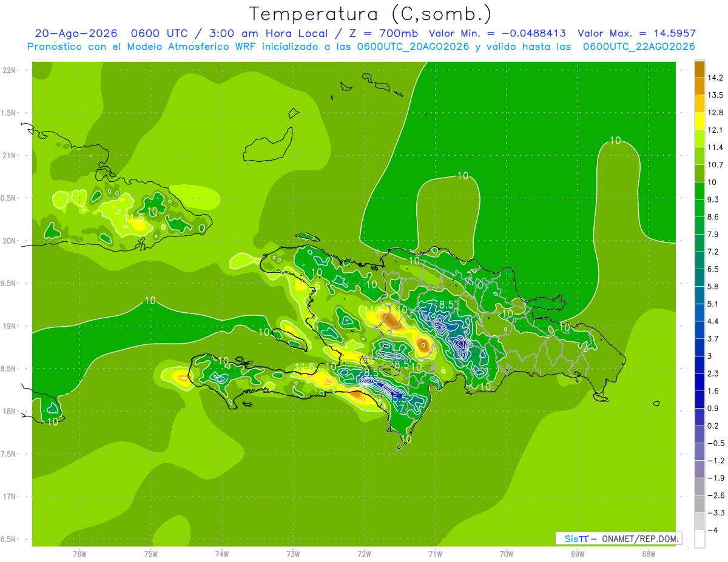The width and height of the screenshot is (728, 562).
Task: Click the "21N" latitude axis label
Action: click(x=8, y=155)
